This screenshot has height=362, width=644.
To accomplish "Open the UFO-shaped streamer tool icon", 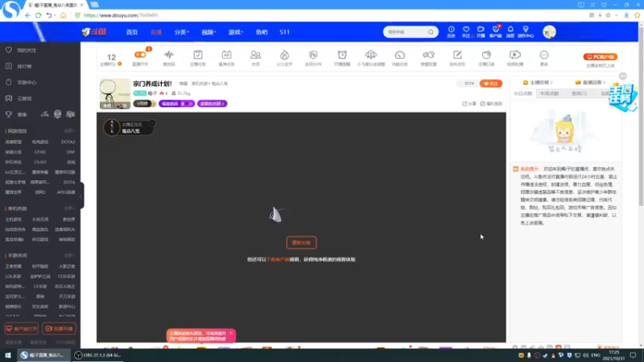I will pos(371,58).
